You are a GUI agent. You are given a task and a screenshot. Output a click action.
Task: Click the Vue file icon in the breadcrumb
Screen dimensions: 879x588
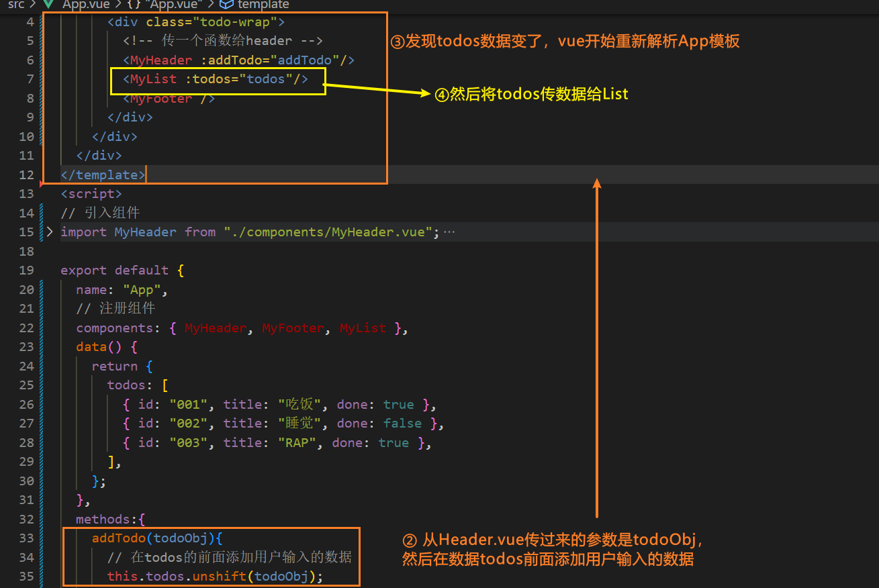tap(48, 4)
